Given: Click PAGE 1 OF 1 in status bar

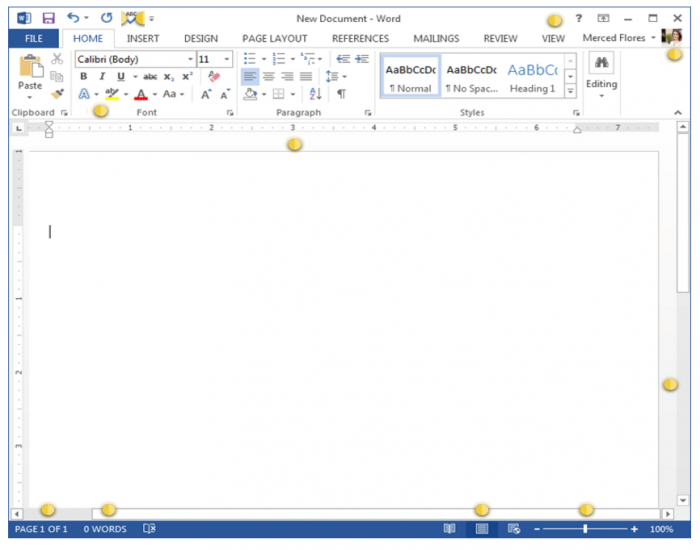Looking at the screenshot, I should (41, 529).
